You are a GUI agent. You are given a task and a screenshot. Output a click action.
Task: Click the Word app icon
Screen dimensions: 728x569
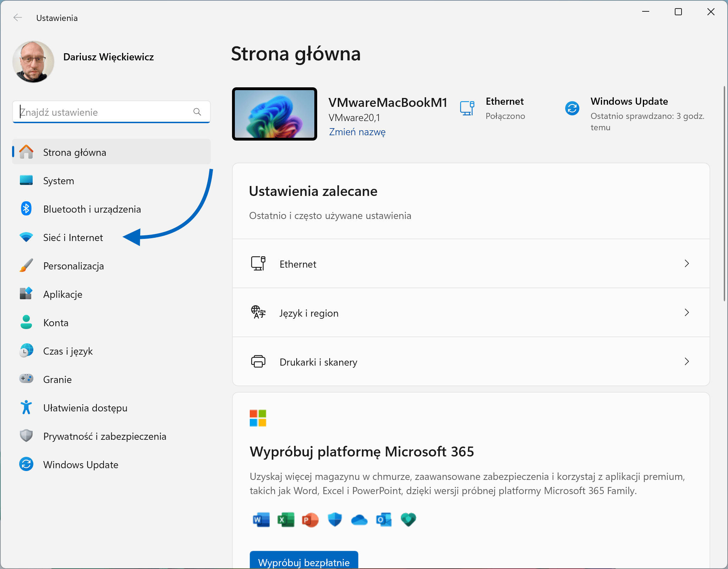coord(261,520)
